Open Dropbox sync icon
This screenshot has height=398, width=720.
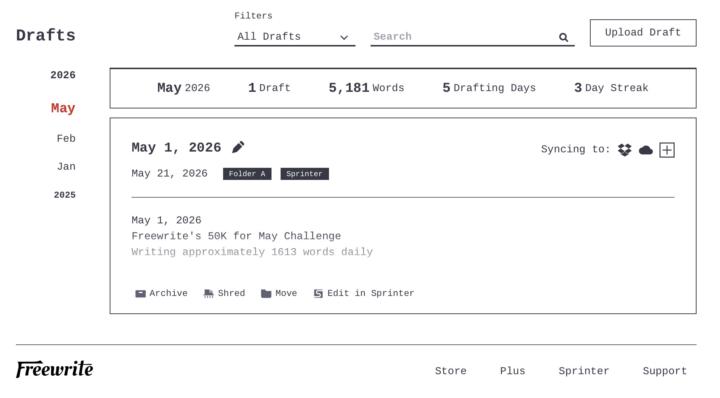[624, 150]
